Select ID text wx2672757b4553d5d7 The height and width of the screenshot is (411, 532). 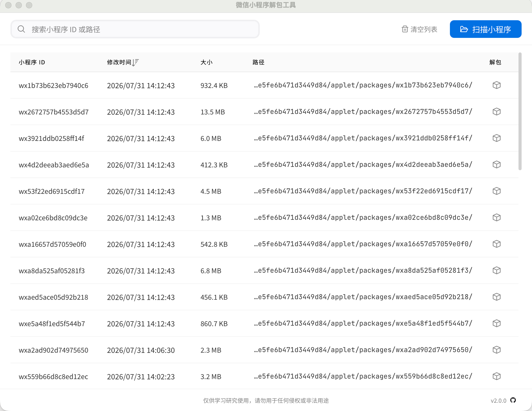pyautogui.click(x=54, y=112)
